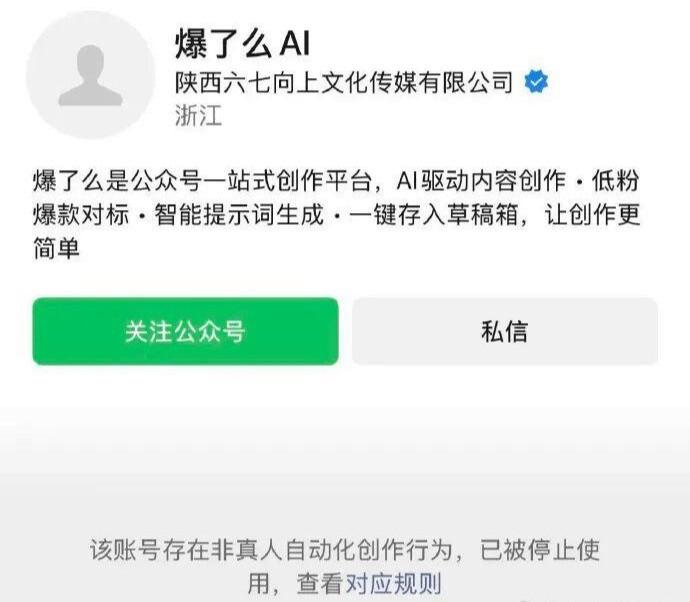Select the 一键存入草稿箱 phrase
This screenshot has height=602, width=690.
tap(433, 215)
